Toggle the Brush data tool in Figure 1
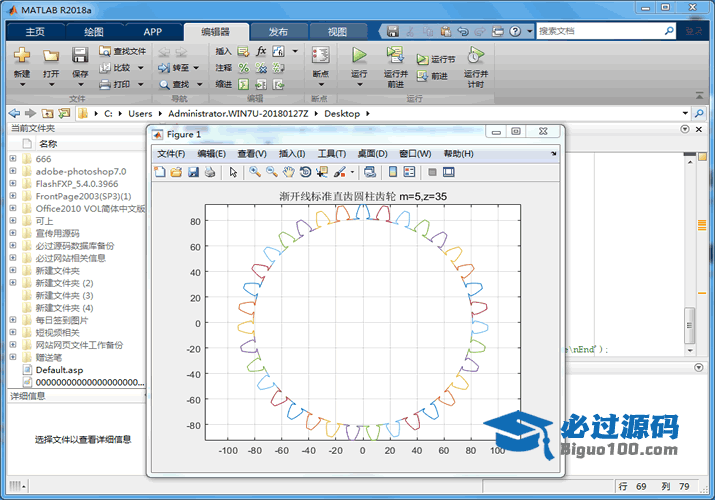 coord(340,172)
